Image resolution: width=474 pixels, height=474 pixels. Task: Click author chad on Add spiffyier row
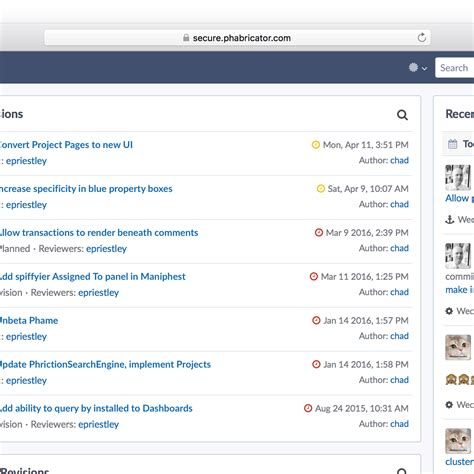tap(399, 292)
